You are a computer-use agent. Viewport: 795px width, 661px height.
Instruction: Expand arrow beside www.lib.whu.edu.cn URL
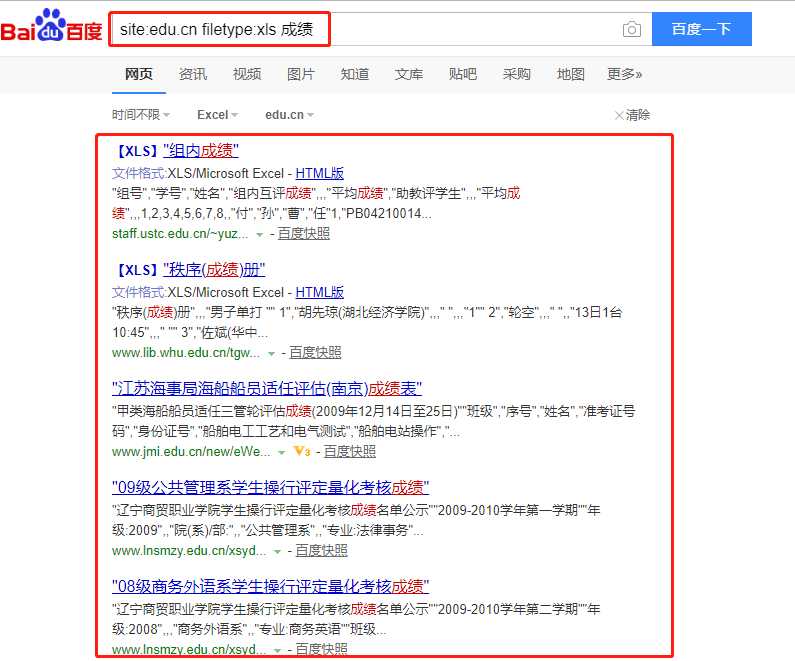pos(271,354)
